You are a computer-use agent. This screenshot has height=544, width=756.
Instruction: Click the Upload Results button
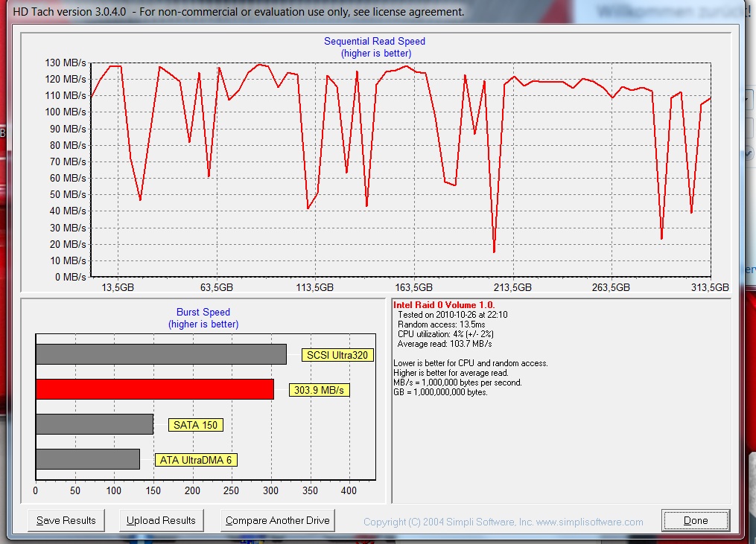(161, 520)
